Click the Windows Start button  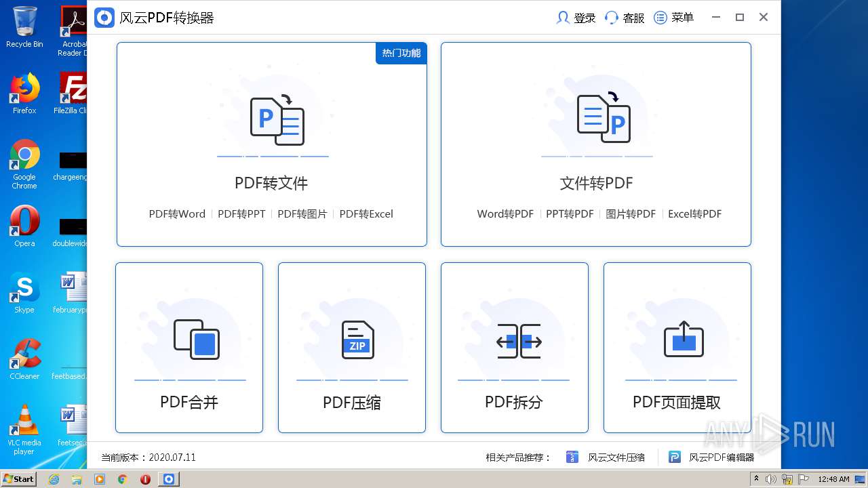click(x=19, y=479)
